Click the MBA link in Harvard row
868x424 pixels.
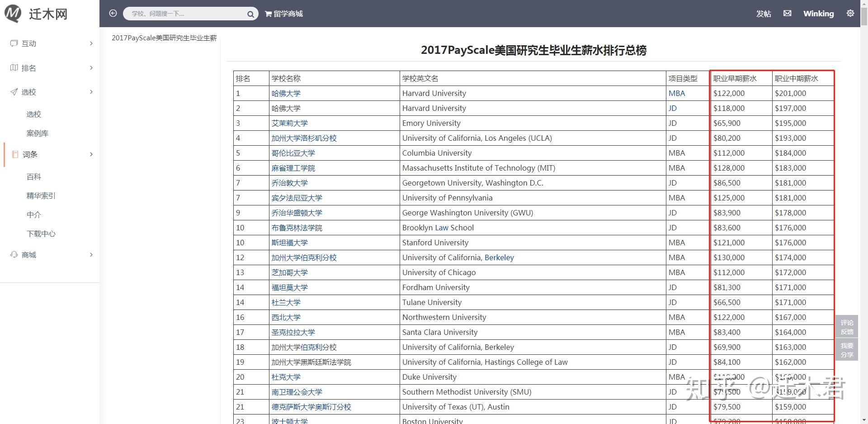[677, 94]
